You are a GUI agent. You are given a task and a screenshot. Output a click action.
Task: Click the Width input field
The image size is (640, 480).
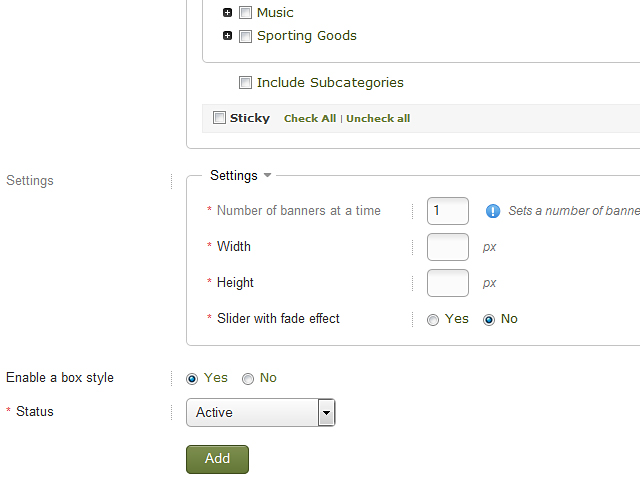pos(448,247)
